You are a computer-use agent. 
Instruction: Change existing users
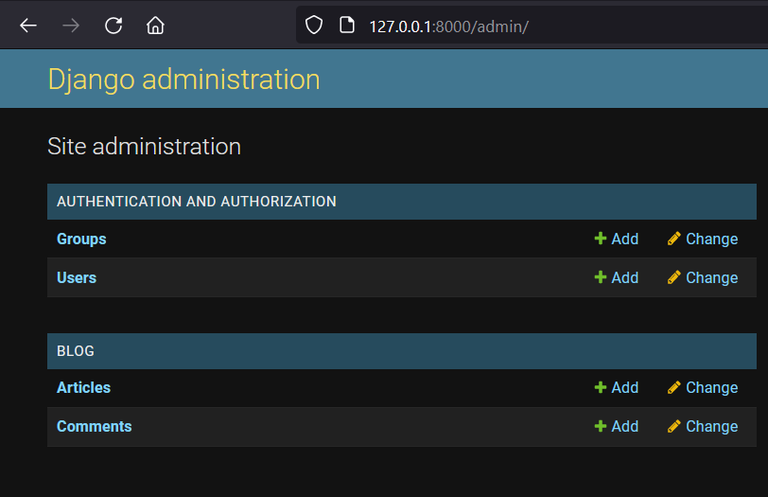coord(712,278)
